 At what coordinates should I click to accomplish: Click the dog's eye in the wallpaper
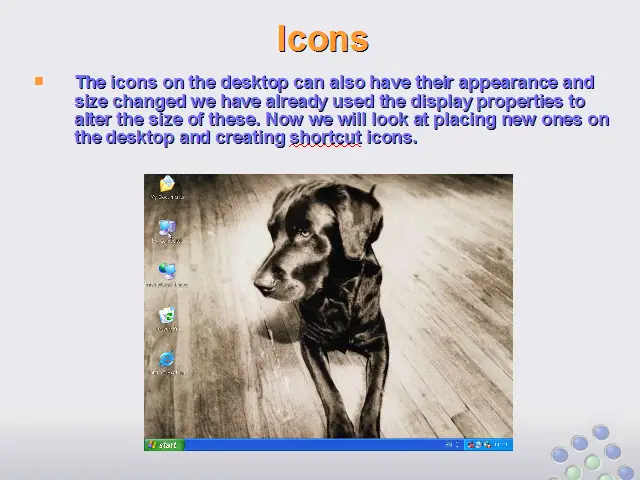[x=303, y=232]
